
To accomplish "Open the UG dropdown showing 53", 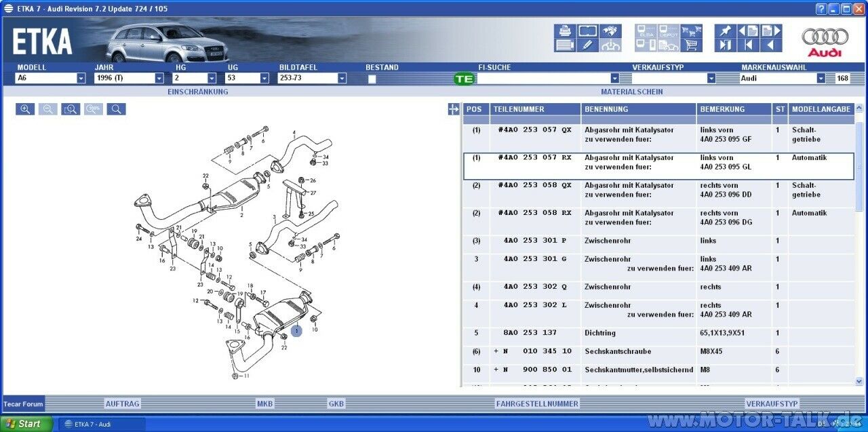I will [264, 79].
